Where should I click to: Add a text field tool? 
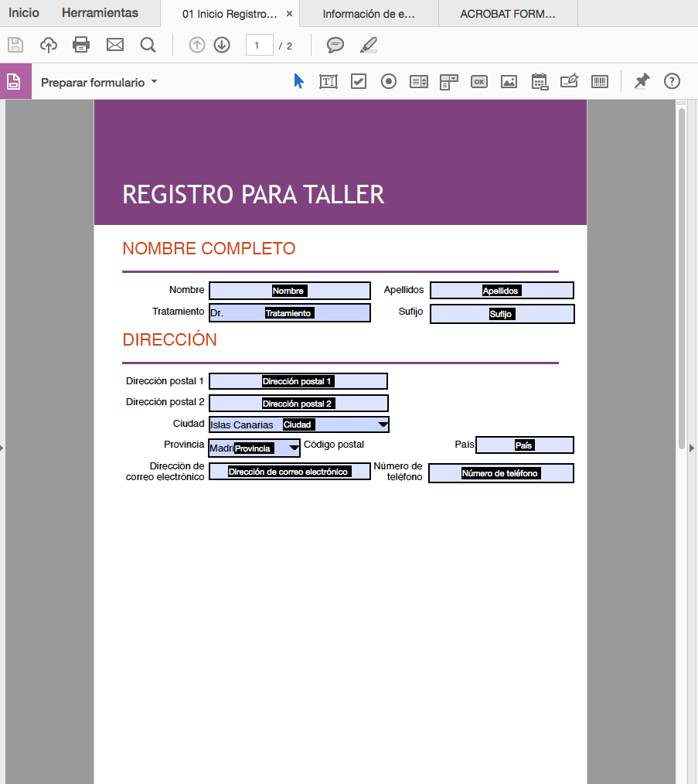tap(329, 81)
